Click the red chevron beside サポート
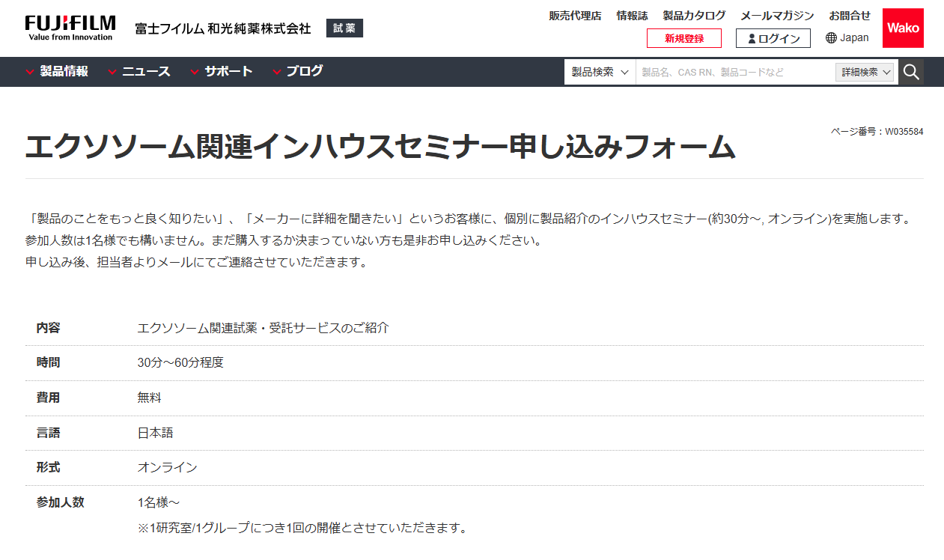Screen dimensions: 944x560 coord(195,72)
